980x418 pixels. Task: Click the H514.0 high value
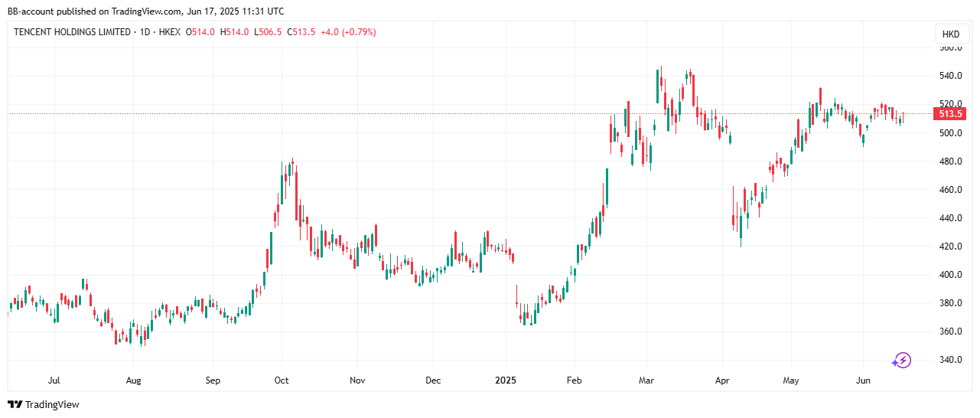coord(234,32)
